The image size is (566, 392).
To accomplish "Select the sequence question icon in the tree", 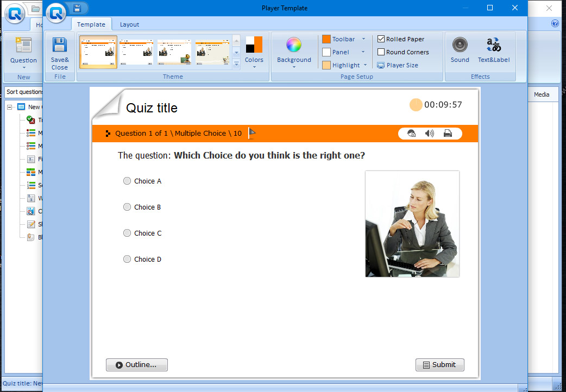I will (31, 185).
